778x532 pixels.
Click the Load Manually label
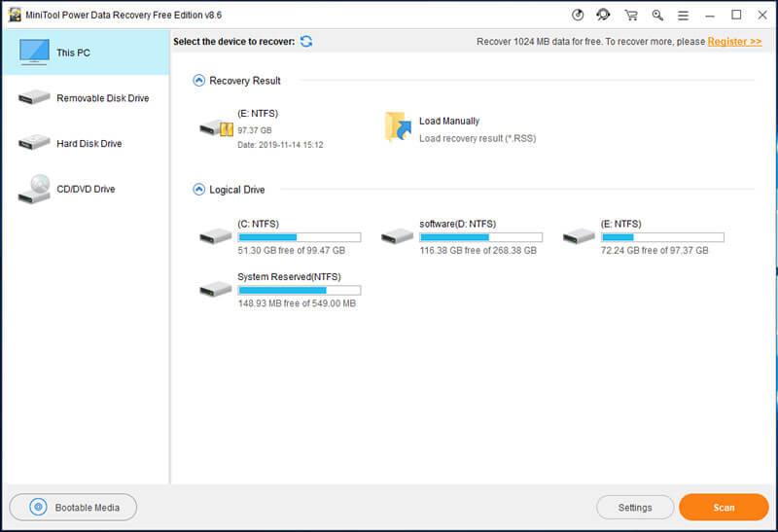pos(449,122)
